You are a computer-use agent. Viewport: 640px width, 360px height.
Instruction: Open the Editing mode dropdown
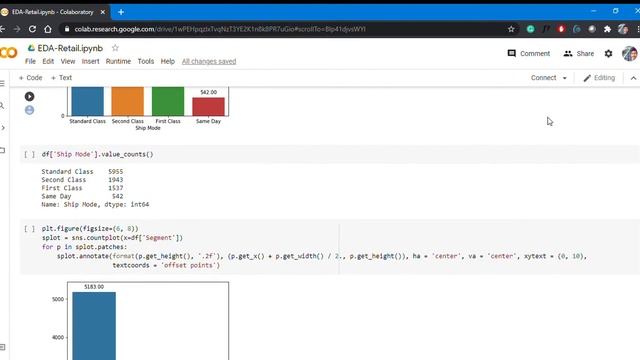click(x=599, y=78)
